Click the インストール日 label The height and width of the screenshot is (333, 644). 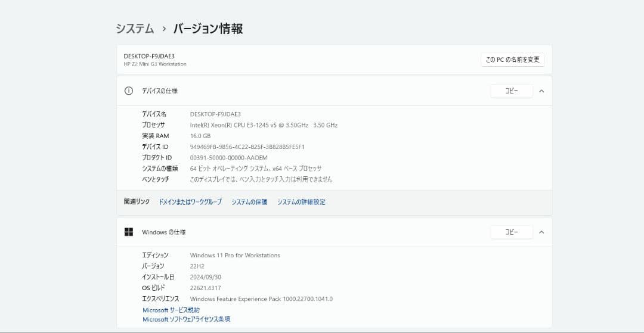click(158, 277)
